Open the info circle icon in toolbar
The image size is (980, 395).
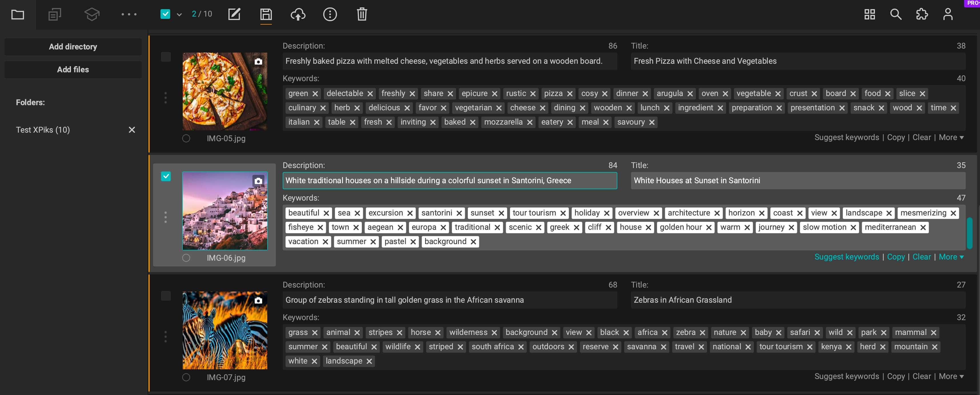[330, 15]
